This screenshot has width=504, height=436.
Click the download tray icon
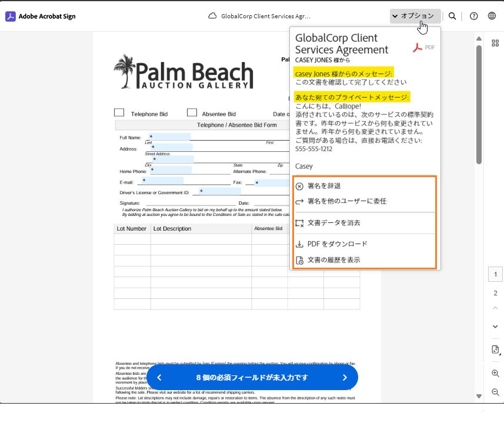point(299,244)
